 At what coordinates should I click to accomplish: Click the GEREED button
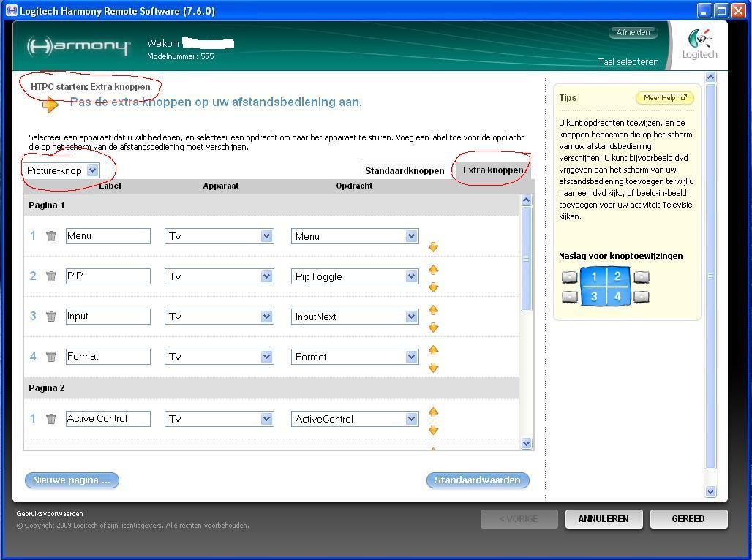pyautogui.click(x=688, y=519)
